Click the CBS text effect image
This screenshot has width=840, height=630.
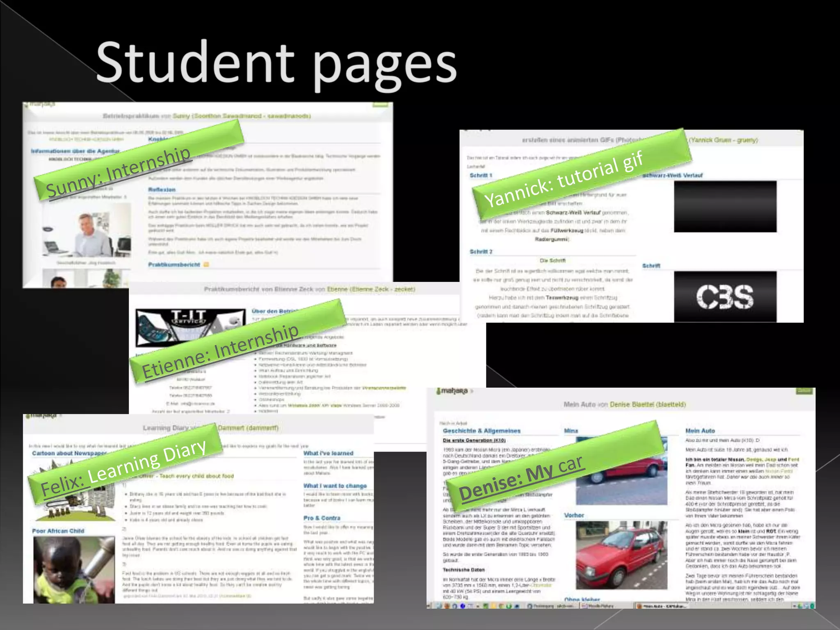725,297
